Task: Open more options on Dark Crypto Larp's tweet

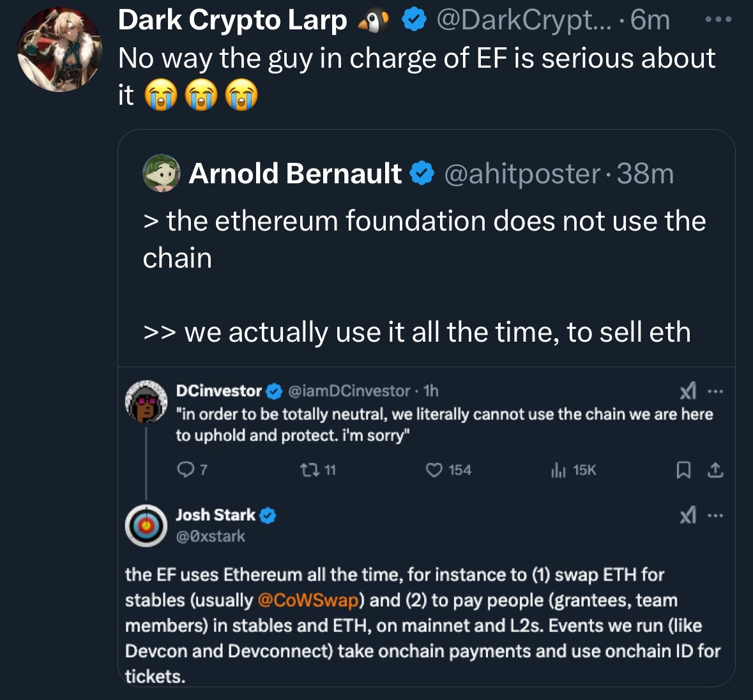Action: 718,20
